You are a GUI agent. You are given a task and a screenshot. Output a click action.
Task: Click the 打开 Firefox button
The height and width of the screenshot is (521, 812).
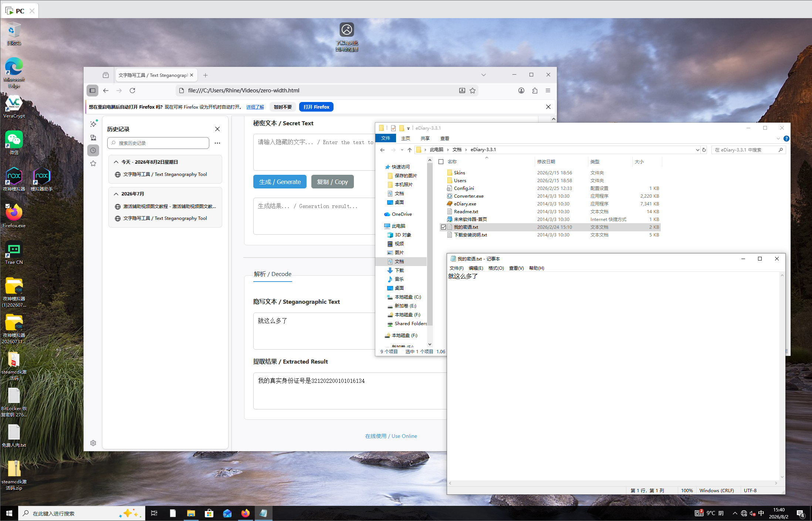point(316,107)
